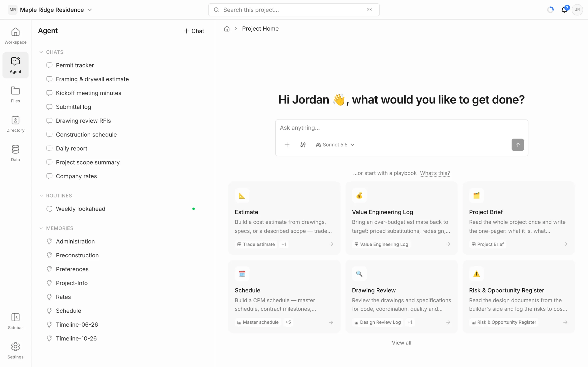The image size is (588, 367).
Task: Click the attach plus icon in prompt box
Action: pyautogui.click(x=287, y=145)
